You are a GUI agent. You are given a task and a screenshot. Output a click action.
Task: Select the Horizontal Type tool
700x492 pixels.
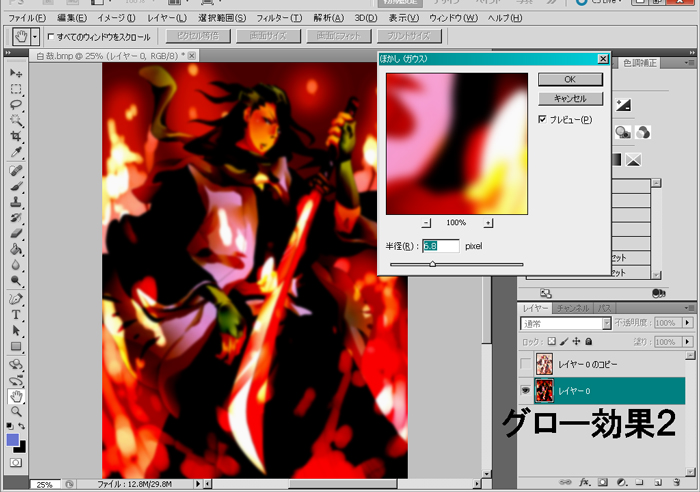point(16,314)
